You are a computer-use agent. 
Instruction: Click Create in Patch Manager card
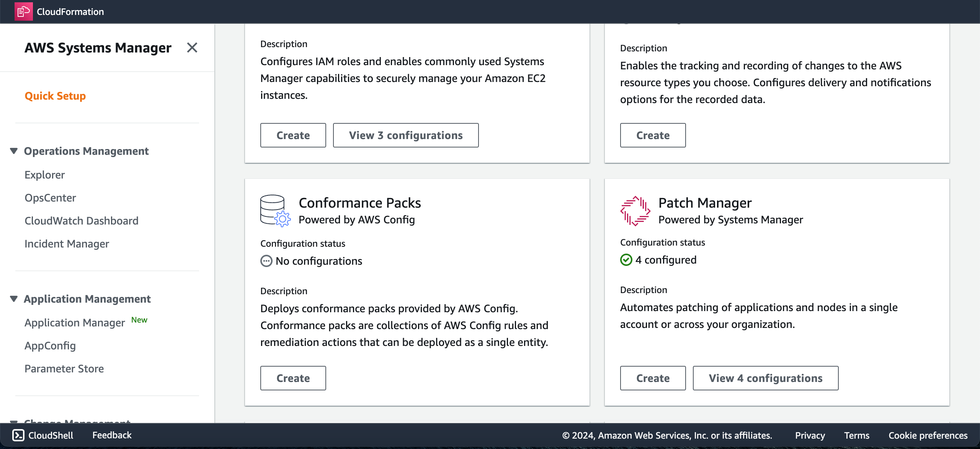coord(653,378)
